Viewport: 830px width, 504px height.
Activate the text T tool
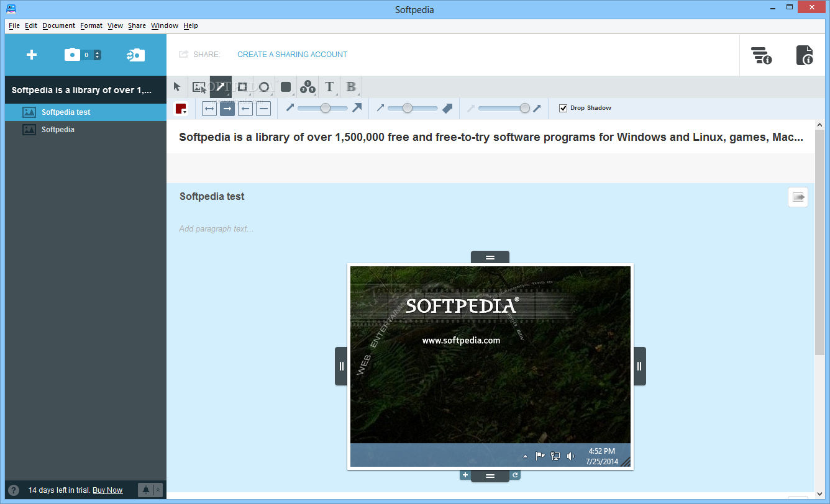329,87
